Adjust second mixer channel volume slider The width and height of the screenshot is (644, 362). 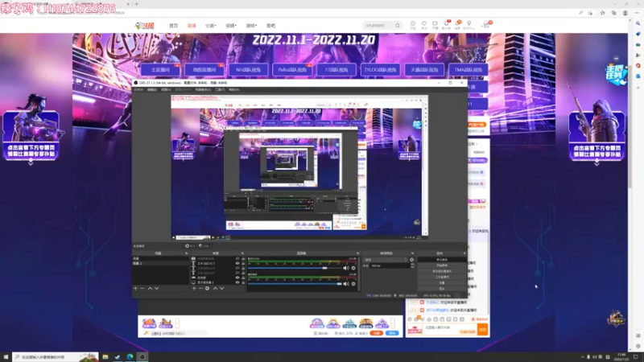click(339, 284)
